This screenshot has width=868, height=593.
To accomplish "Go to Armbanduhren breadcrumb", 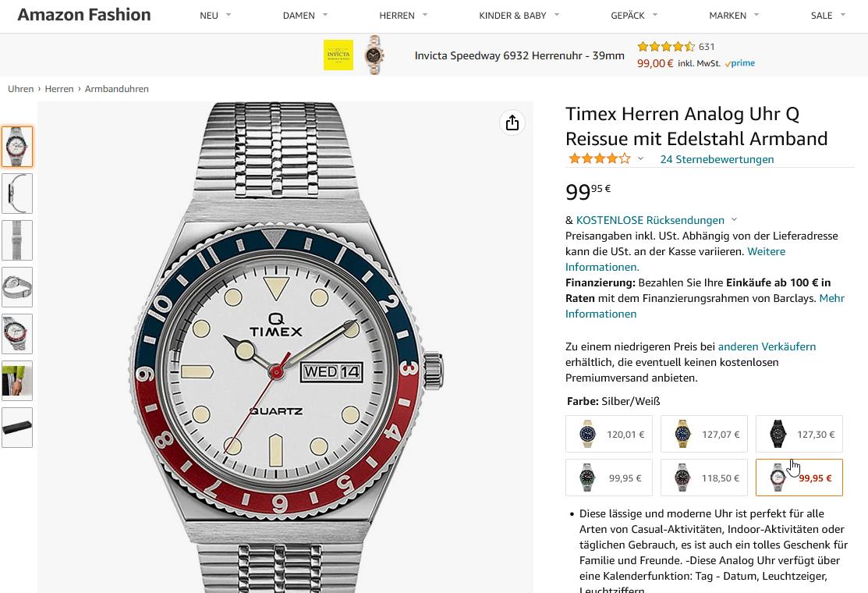I will click(116, 89).
